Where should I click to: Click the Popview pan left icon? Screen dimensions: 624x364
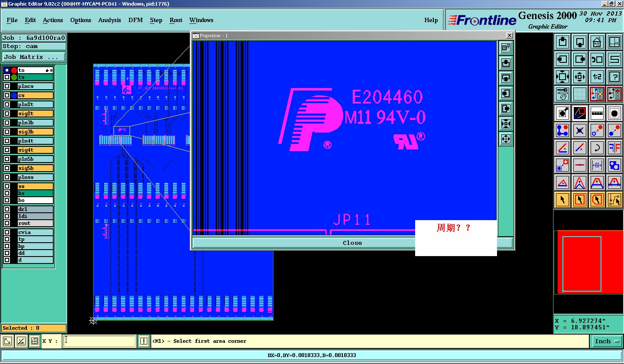506,94
